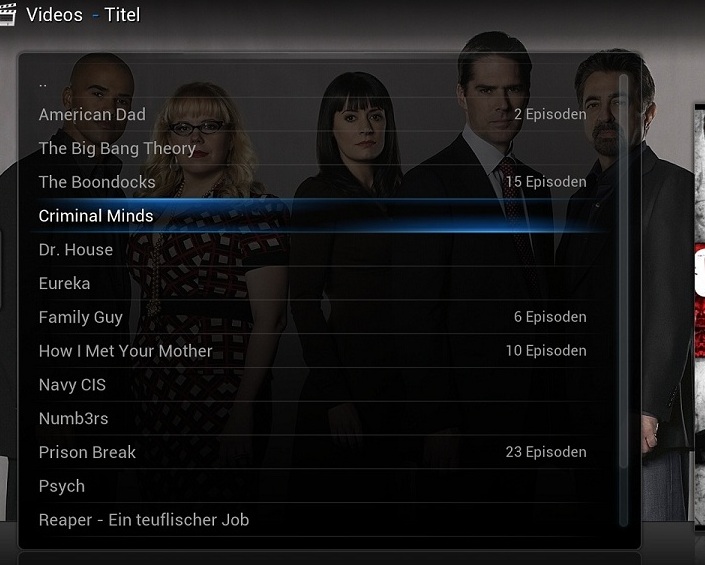Screen dimensions: 705x565
Task: Click the Titel sort label in header
Action: click(122, 15)
